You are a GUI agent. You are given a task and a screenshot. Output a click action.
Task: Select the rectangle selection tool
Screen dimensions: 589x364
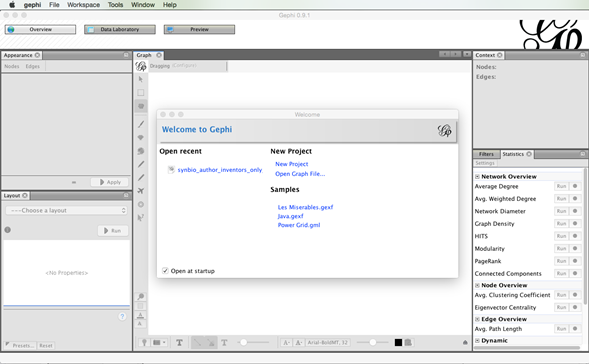141,92
